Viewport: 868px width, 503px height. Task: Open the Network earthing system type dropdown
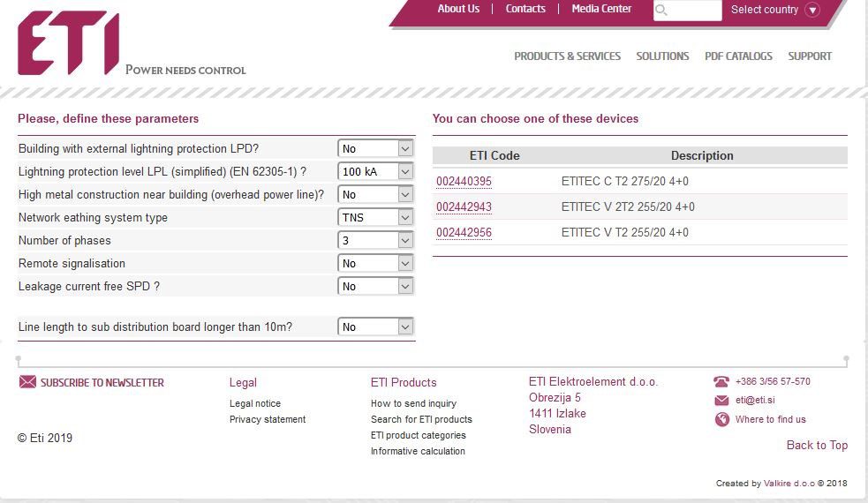375,218
